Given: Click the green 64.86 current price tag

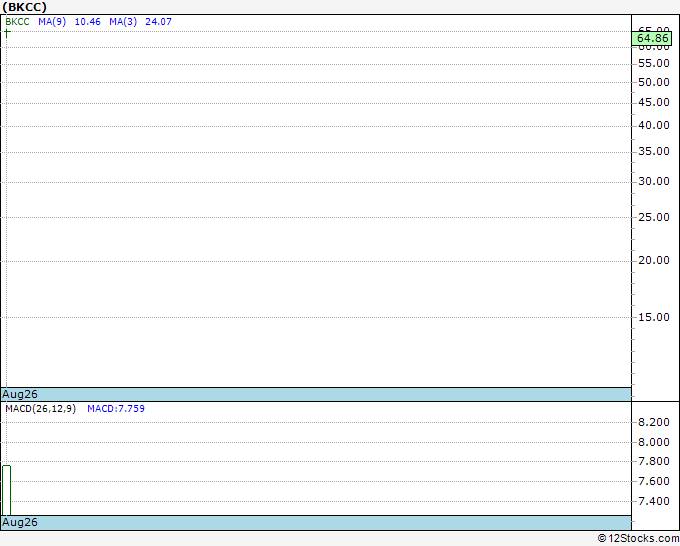Looking at the screenshot, I should pos(652,38).
